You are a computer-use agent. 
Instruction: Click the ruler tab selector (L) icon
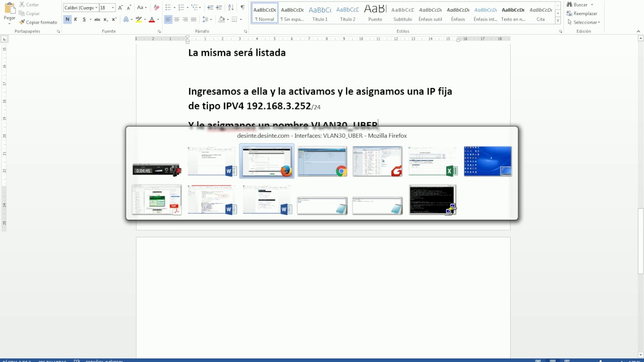click(x=5, y=39)
